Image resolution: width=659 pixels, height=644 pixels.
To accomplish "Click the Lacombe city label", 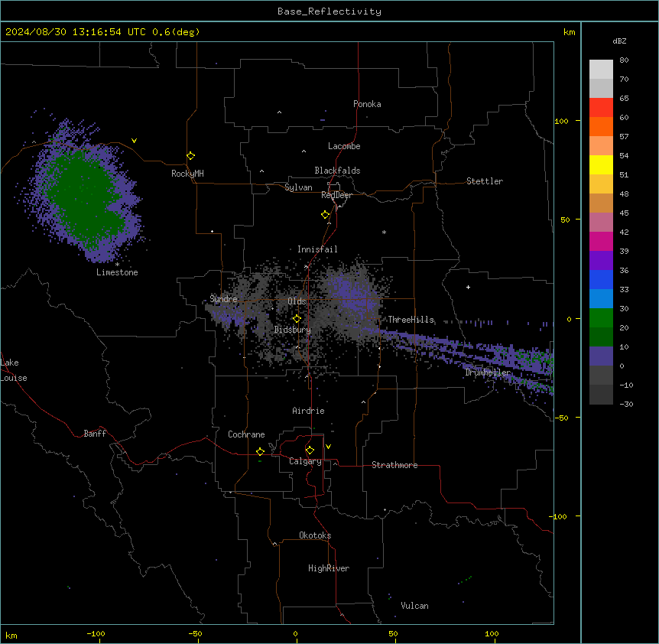I will tap(344, 146).
